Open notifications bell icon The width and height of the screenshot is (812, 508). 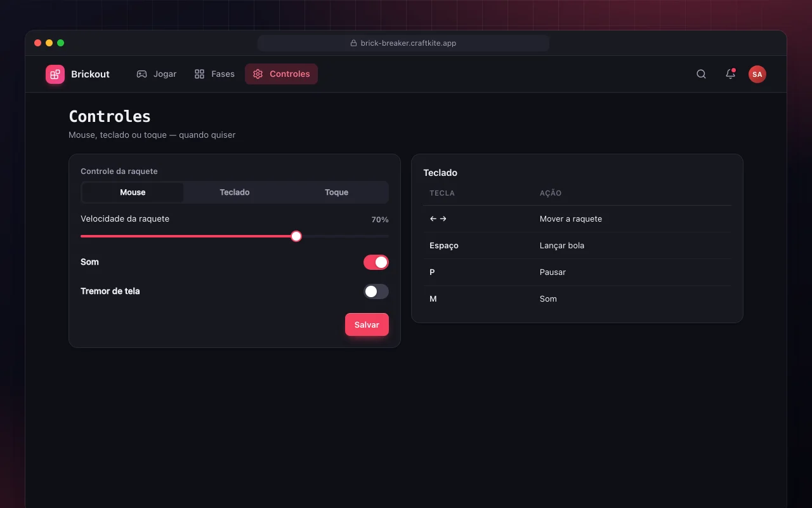tap(730, 74)
